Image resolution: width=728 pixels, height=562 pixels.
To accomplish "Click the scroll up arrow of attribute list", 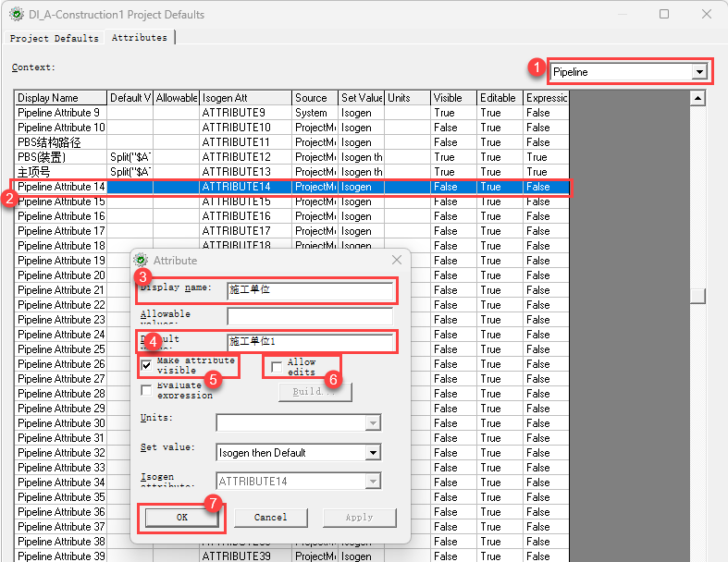I will pos(698,98).
